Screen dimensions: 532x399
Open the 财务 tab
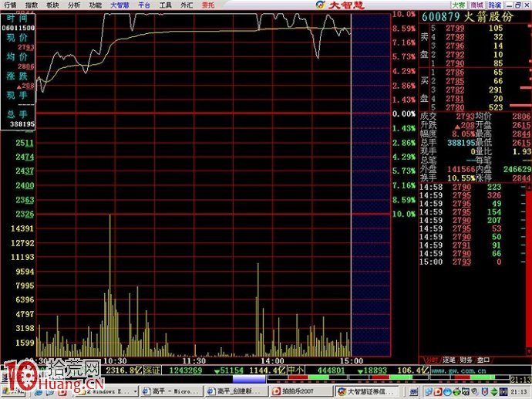(467, 360)
